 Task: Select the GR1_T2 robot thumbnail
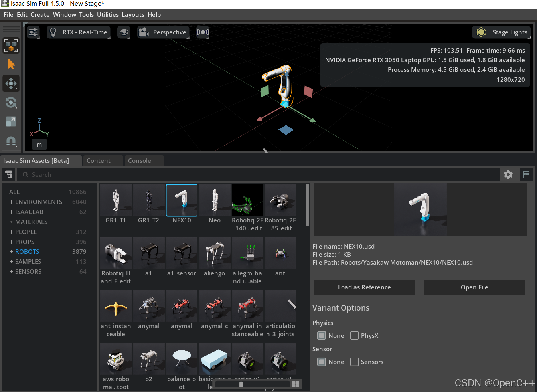tap(148, 200)
